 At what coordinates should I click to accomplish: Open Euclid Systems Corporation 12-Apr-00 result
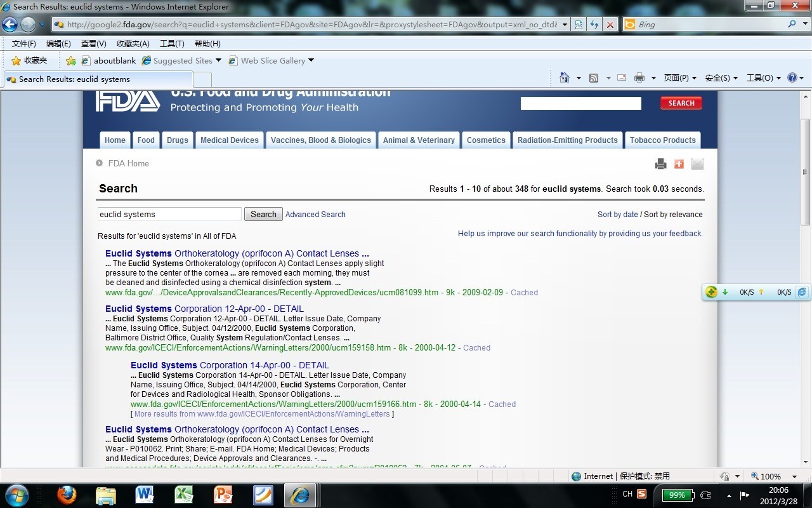(204, 309)
